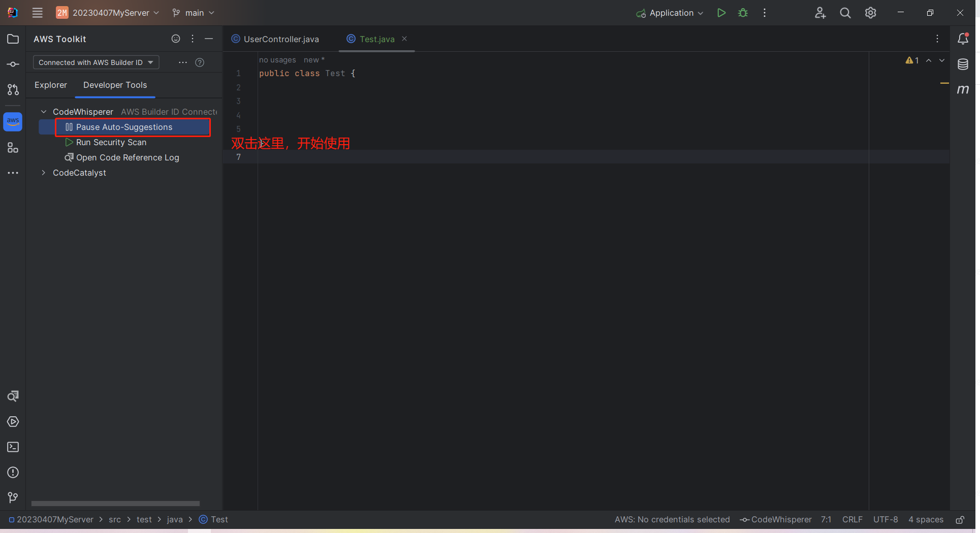Click the CodeWhisperer status bar widget
This screenshot has height=533, width=980.
(x=776, y=520)
